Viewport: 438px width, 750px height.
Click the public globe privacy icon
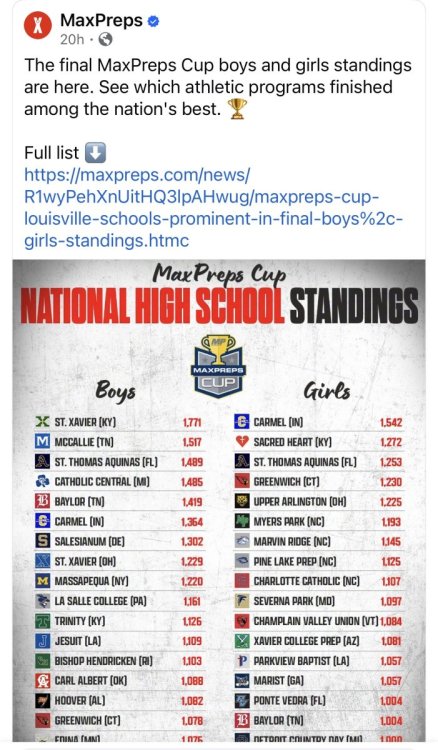pos(105,39)
